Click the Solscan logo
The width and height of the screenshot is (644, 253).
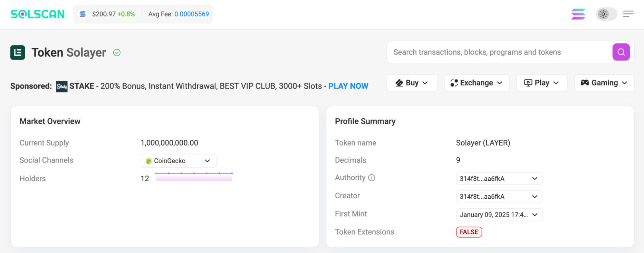38,14
